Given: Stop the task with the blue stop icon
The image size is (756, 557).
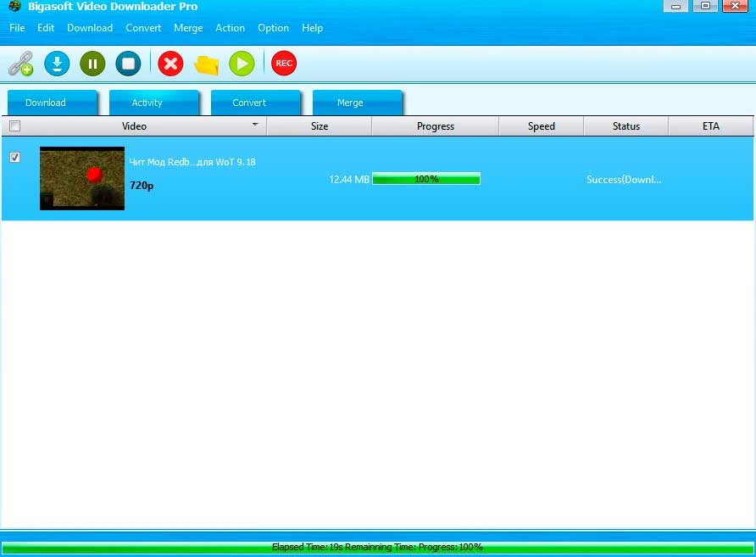Looking at the screenshot, I should pos(128,64).
